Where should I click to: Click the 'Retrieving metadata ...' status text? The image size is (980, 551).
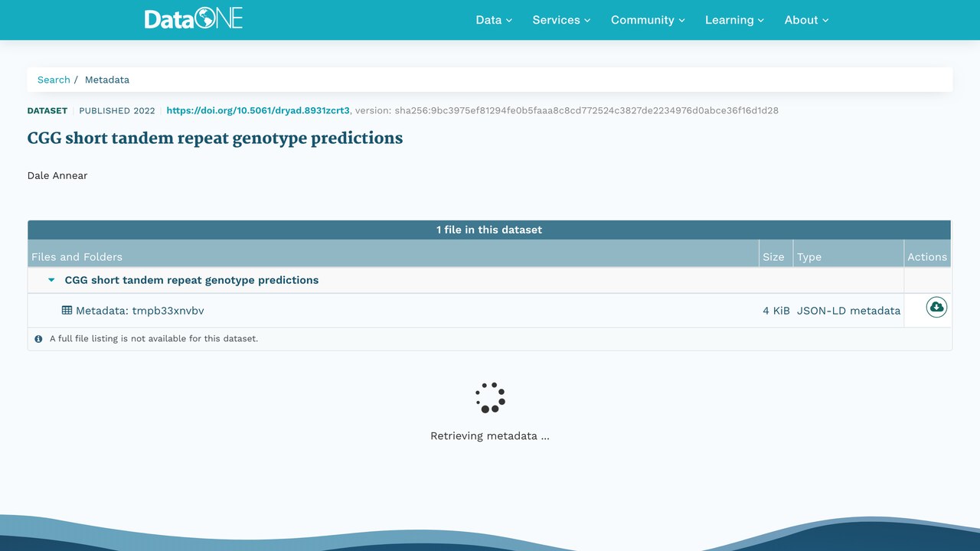[490, 436]
